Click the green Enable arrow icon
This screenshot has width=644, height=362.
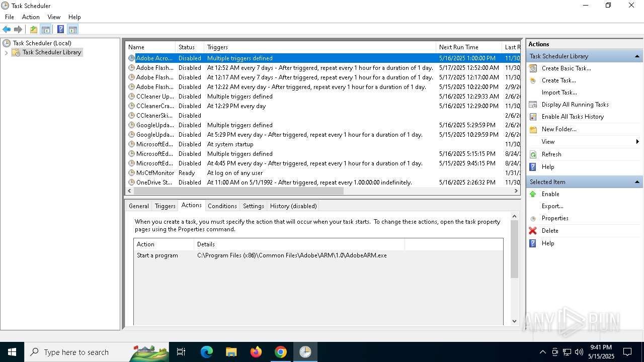tap(533, 194)
